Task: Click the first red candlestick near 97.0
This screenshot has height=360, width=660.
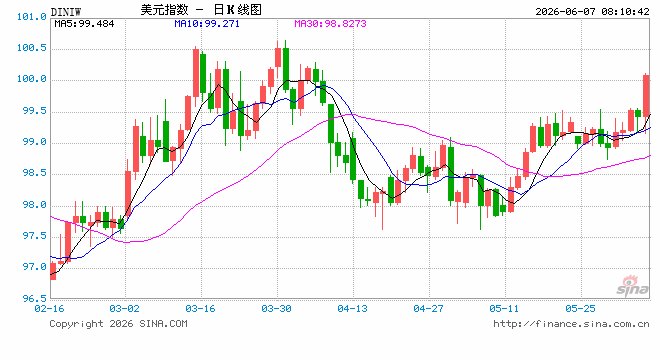Action: coord(53,271)
